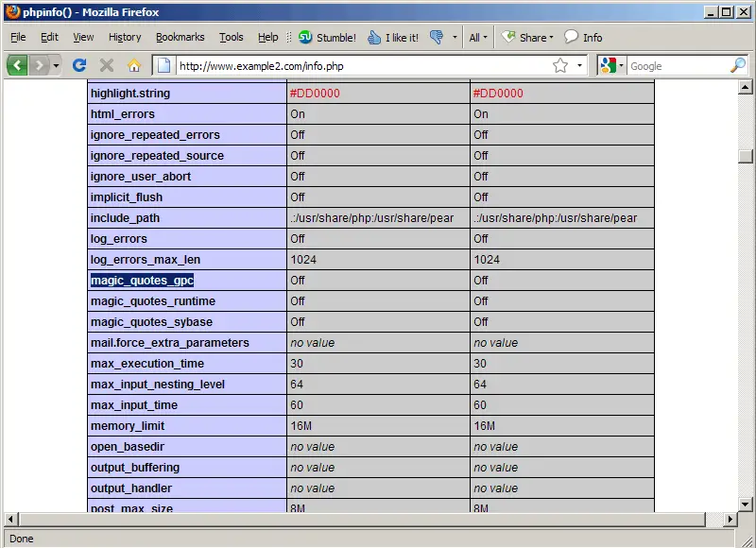756x548 pixels.
Task: Open the File menu
Action: [x=18, y=37]
